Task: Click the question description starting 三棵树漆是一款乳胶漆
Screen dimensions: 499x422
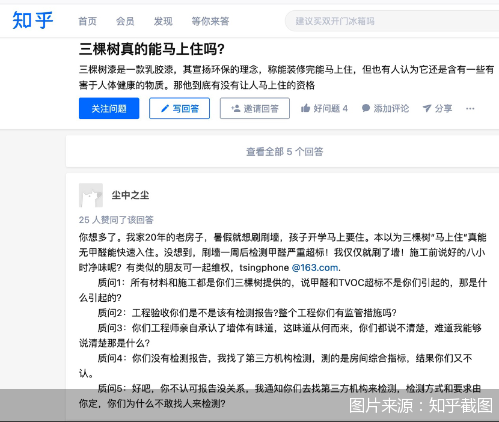Action: pyautogui.click(x=286, y=77)
